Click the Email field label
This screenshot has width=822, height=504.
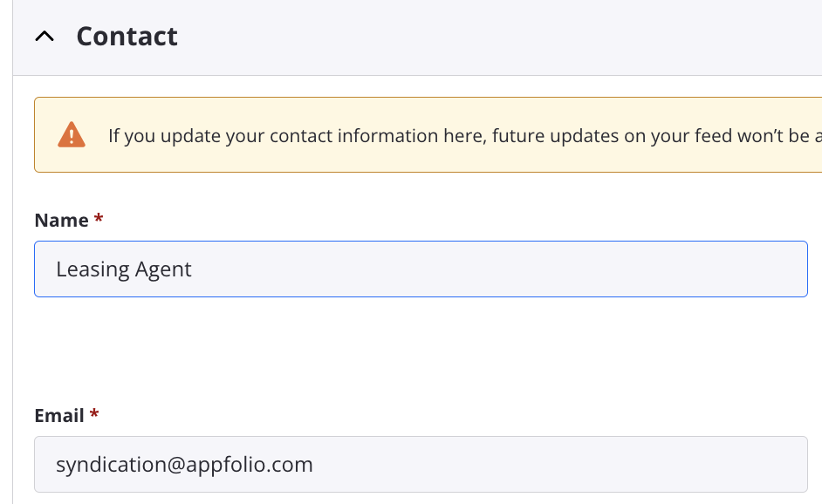point(59,415)
